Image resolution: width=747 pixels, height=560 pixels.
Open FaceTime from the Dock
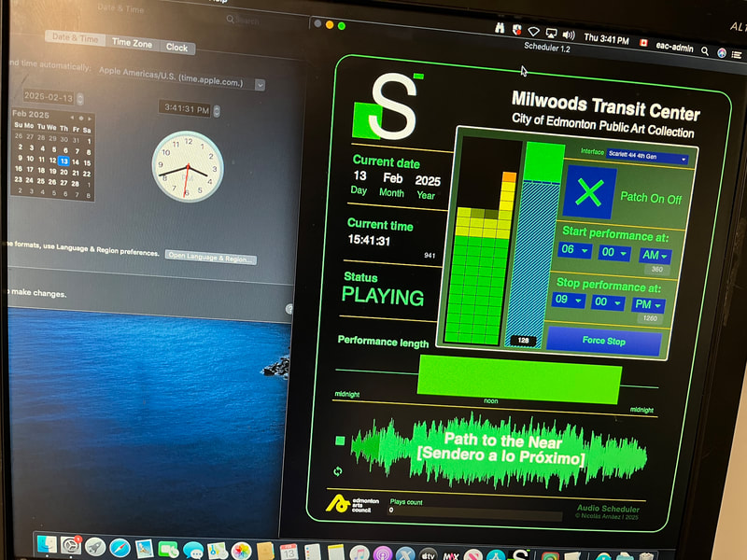pyautogui.click(x=168, y=550)
